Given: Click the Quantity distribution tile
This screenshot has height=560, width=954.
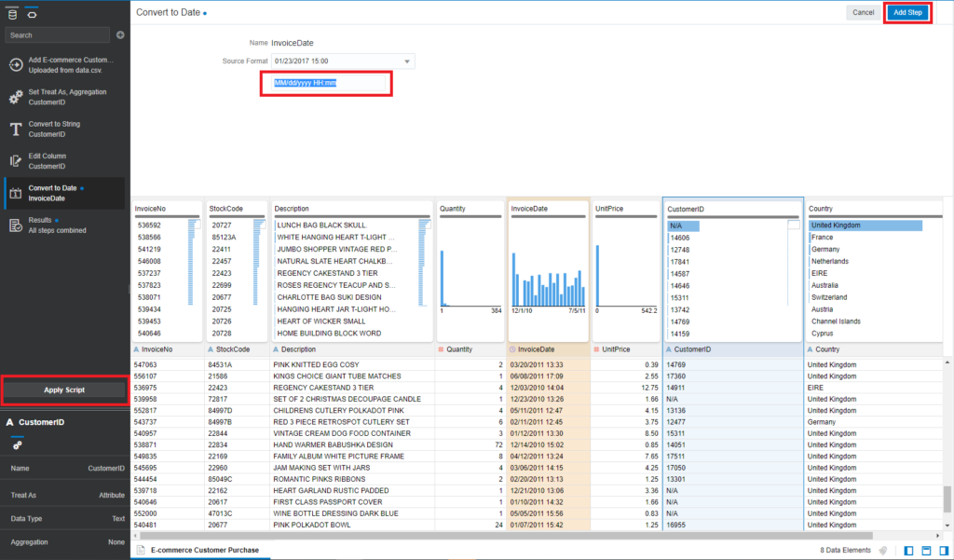Looking at the screenshot, I should [470, 271].
